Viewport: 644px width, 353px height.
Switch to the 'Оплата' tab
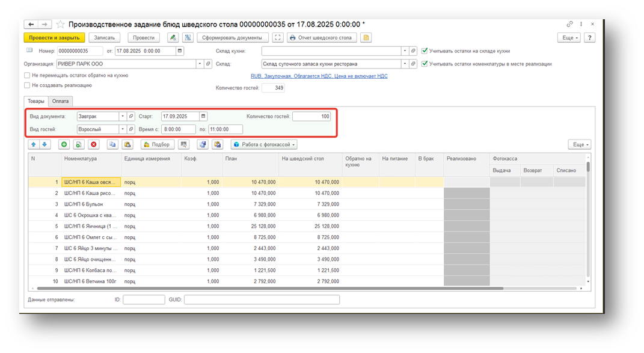(x=60, y=101)
